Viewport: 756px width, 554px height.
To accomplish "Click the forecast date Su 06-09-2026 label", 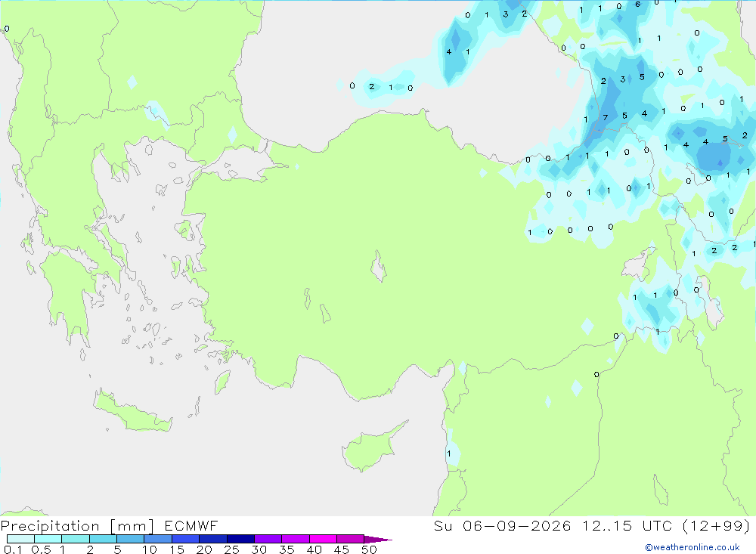I will (502, 525).
